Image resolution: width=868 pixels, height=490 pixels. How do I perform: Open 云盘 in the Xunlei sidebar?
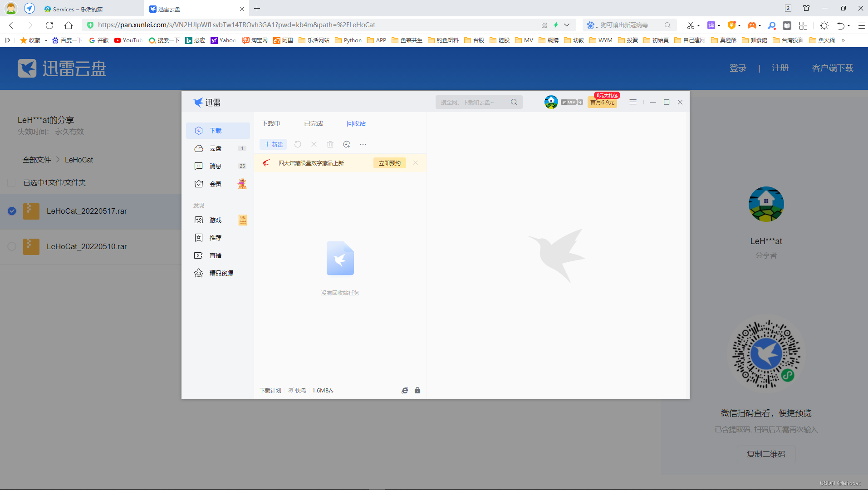(x=218, y=148)
